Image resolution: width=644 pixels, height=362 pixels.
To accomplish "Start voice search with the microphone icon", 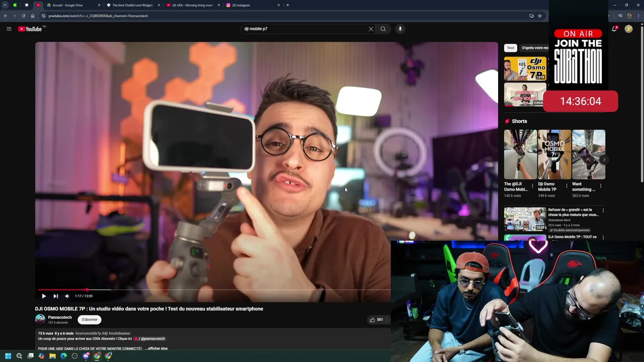I will (x=400, y=29).
